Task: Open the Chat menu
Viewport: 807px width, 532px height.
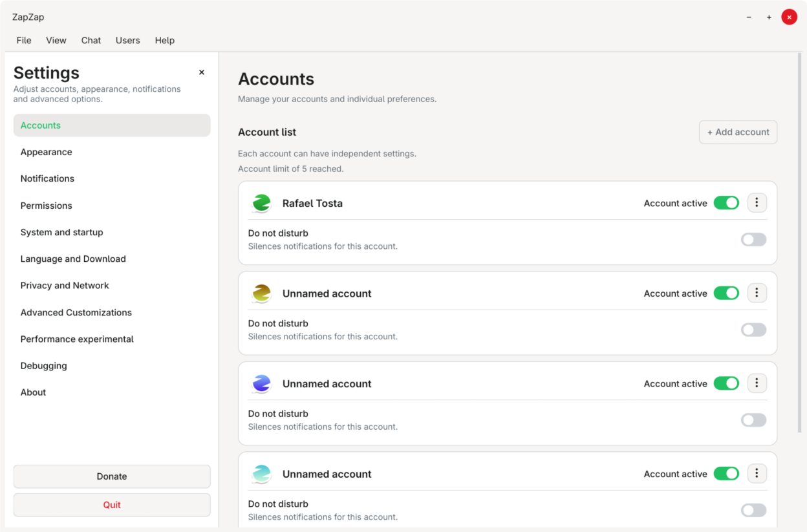Action: [x=91, y=40]
